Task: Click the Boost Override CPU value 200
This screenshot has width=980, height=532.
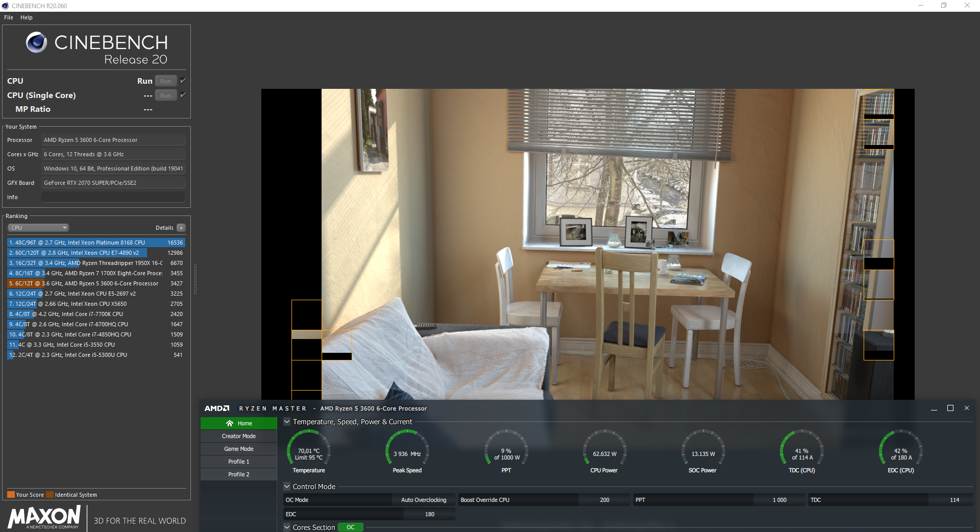Action: pyautogui.click(x=604, y=500)
